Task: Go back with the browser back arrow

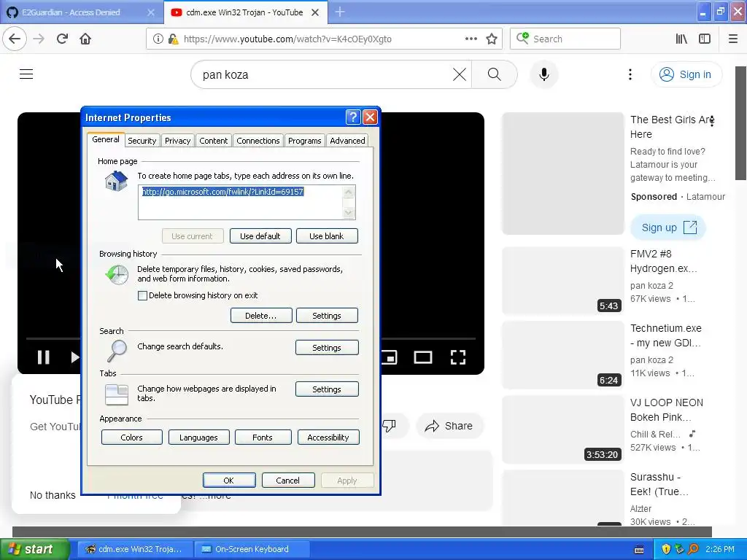Action: click(15, 39)
